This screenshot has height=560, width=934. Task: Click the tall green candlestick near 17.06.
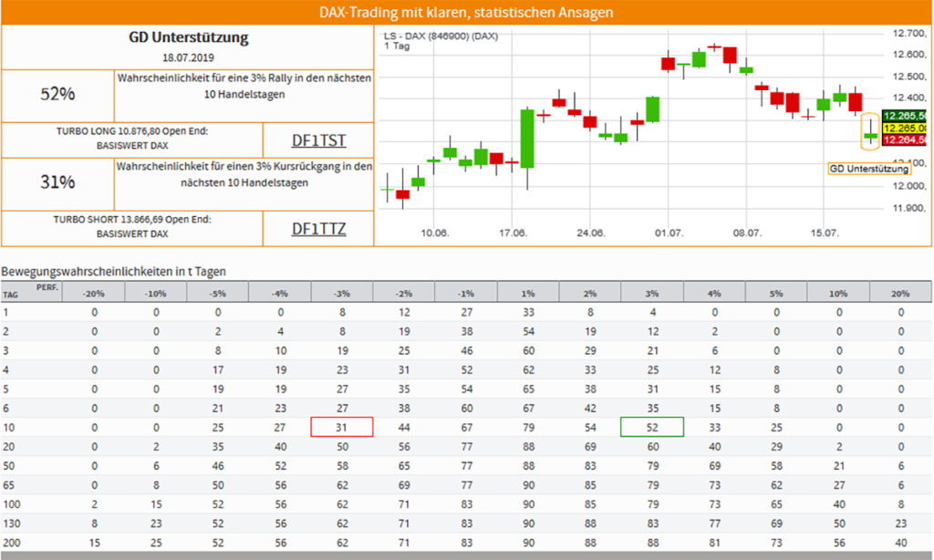527,139
